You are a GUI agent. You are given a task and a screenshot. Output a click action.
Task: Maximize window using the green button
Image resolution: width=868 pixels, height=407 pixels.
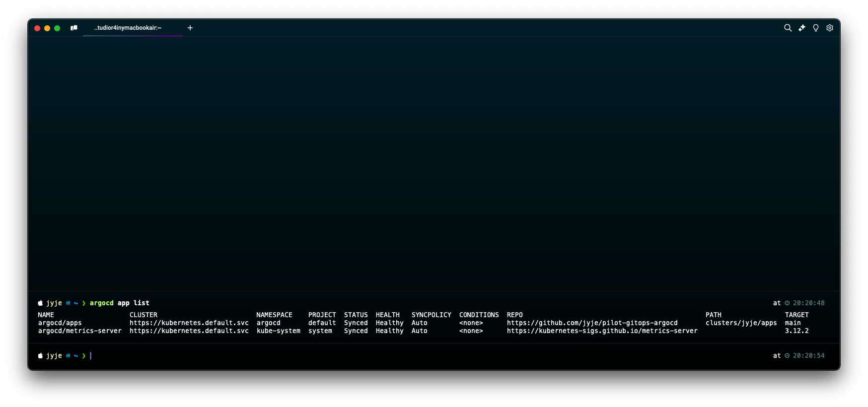point(57,28)
